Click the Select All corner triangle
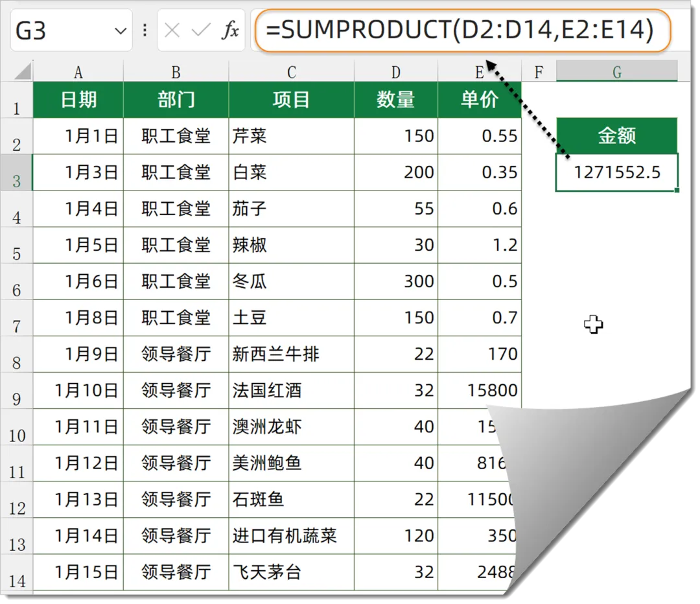This screenshot has width=700, height=604. [23, 71]
